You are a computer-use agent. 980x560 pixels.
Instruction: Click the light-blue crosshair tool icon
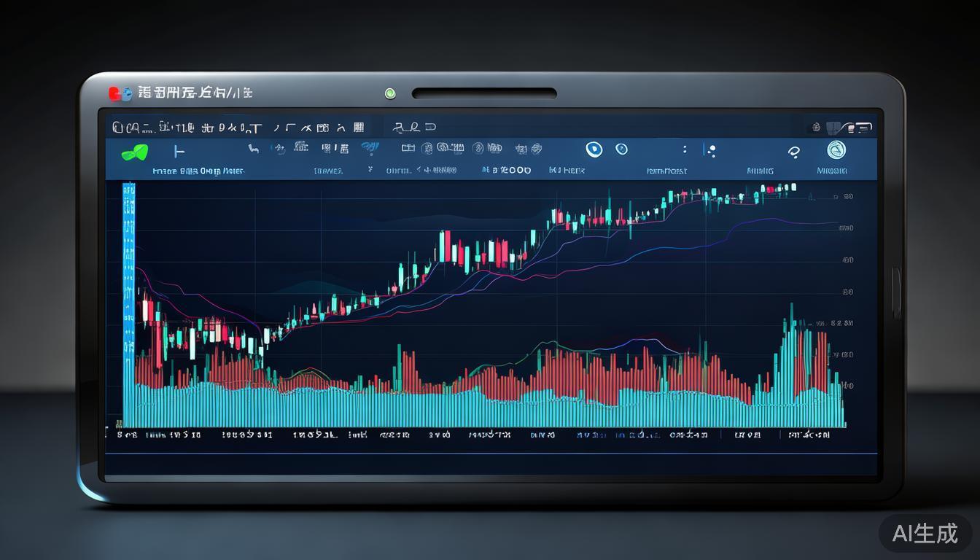pos(179,151)
